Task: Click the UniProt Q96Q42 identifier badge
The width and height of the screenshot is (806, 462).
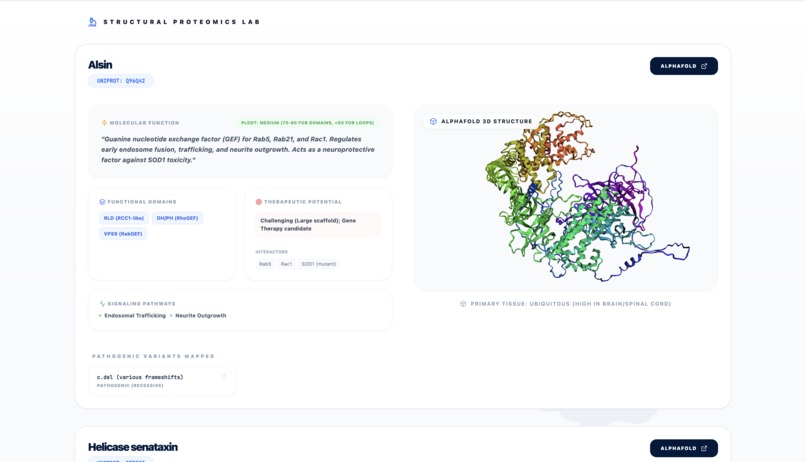Action: (121, 81)
